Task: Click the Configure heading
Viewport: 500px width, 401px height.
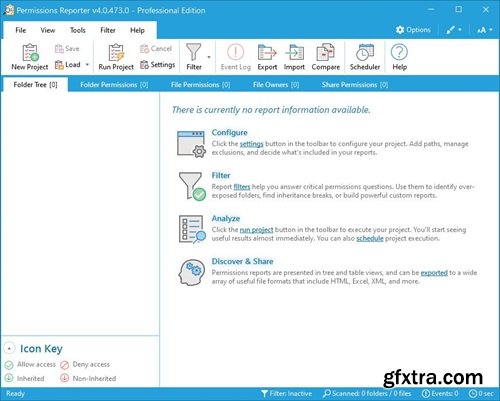Action: coord(229,132)
